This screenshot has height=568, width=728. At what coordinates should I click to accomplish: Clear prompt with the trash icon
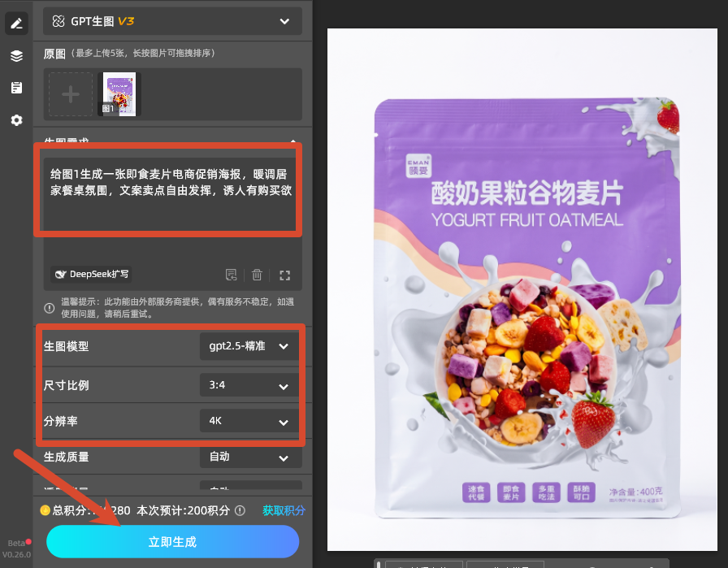(x=257, y=275)
